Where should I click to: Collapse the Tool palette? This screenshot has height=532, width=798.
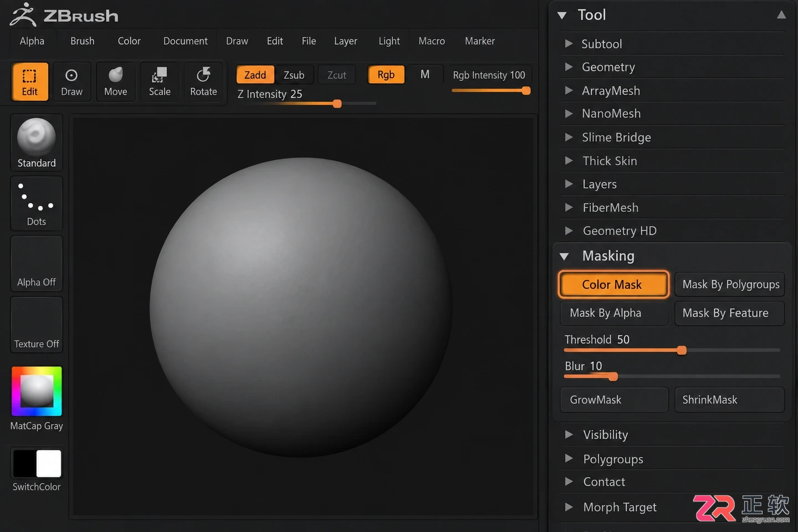click(562, 16)
